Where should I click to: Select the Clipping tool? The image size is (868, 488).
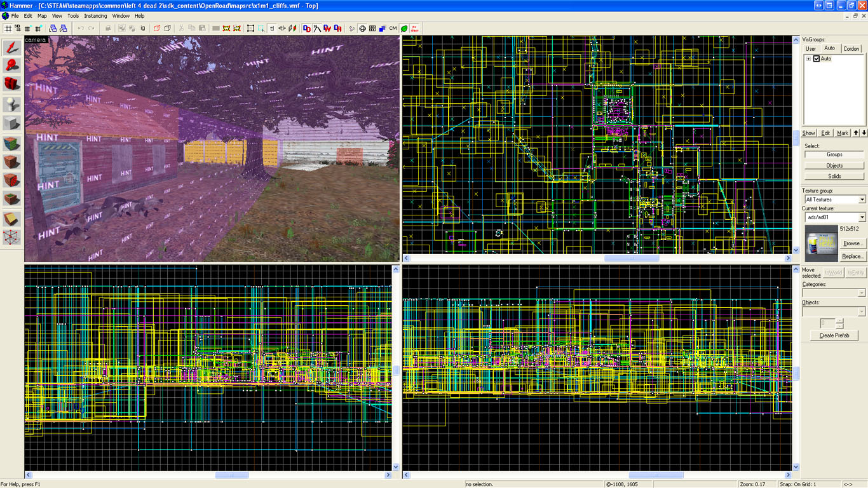coord(13,219)
